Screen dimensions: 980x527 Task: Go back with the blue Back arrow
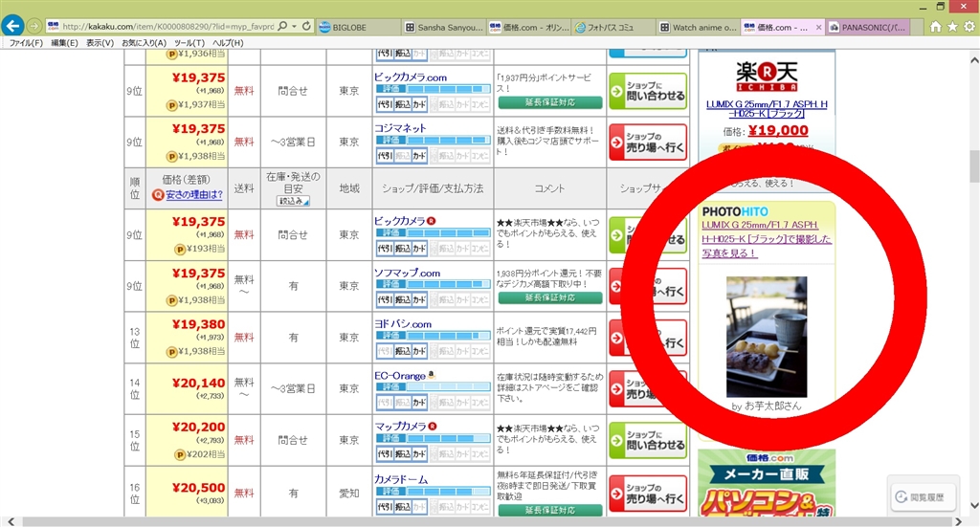(x=12, y=26)
